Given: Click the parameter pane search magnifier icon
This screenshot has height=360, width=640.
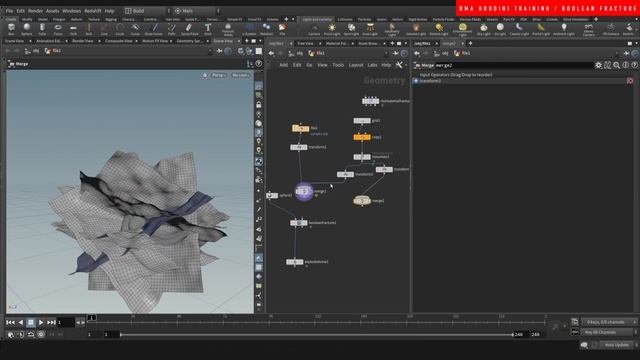Looking at the screenshot, I should [x=616, y=65].
